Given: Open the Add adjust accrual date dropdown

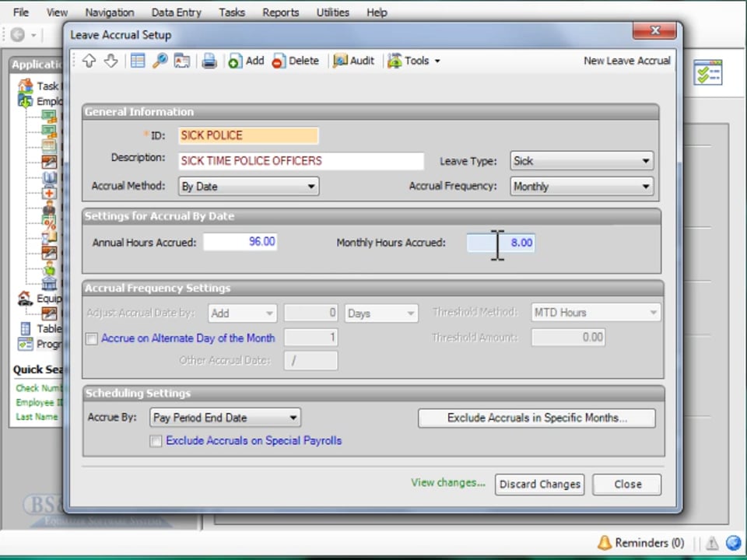Looking at the screenshot, I should [243, 313].
